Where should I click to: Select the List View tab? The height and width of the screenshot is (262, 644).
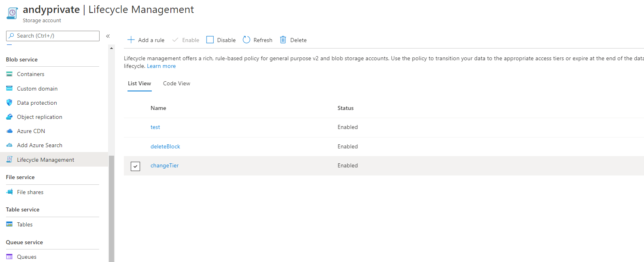click(139, 84)
